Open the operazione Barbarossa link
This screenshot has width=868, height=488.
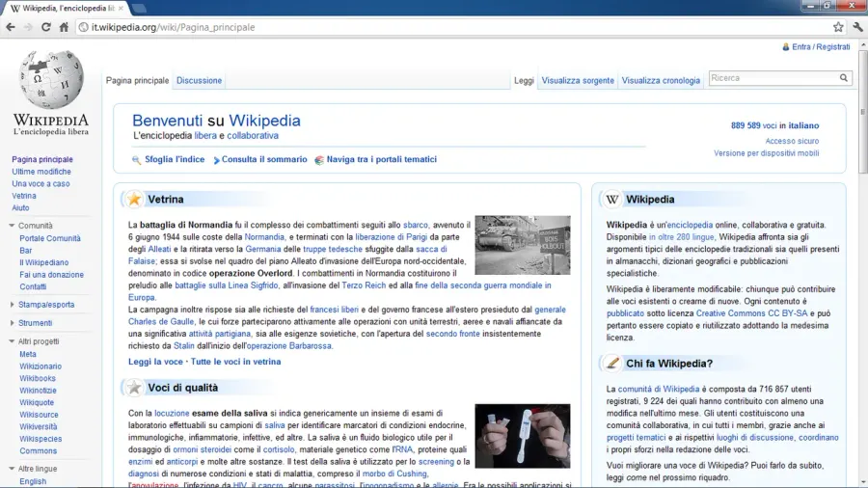[289, 346]
